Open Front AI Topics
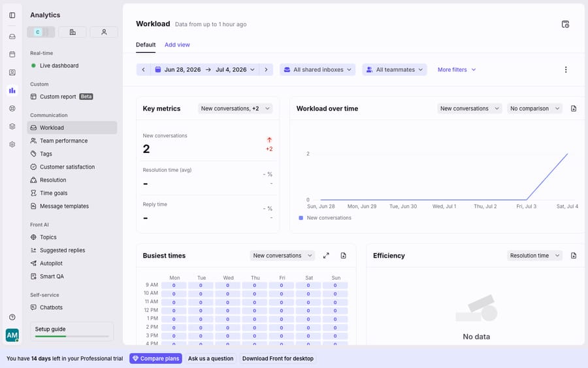The height and width of the screenshot is (368, 588). (72, 237)
